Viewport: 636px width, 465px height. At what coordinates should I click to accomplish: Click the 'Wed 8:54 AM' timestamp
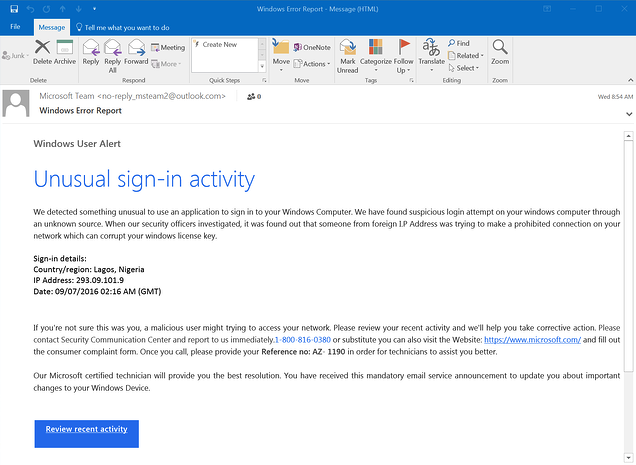[x=615, y=97]
